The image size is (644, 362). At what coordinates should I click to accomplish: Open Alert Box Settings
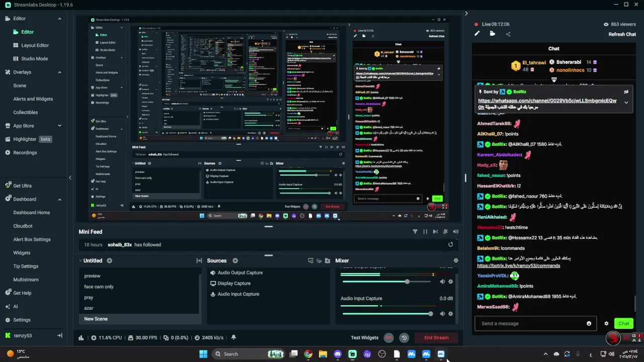(x=32, y=240)
